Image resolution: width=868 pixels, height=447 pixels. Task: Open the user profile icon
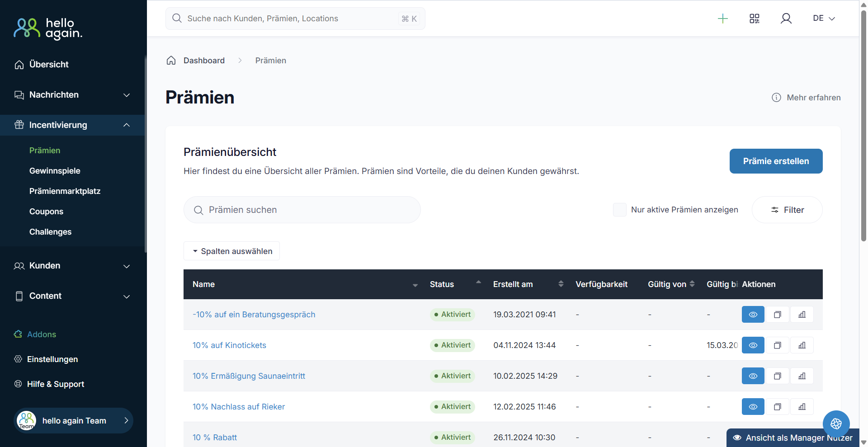pos(786,19)
